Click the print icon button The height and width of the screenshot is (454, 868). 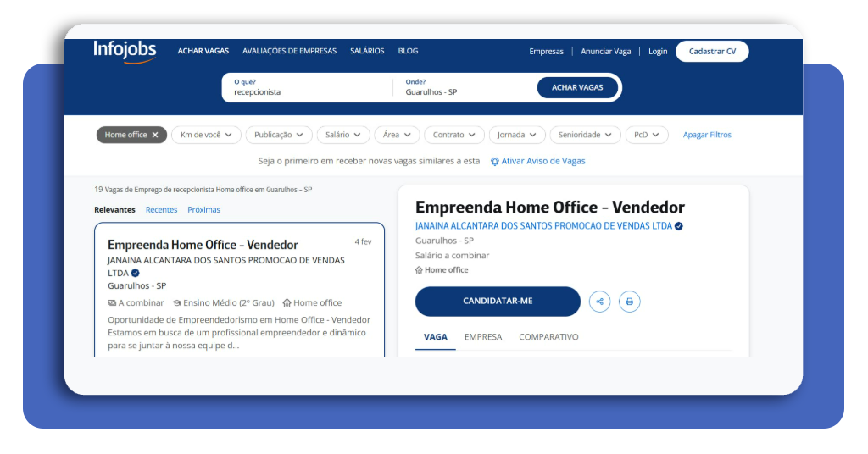629,302
